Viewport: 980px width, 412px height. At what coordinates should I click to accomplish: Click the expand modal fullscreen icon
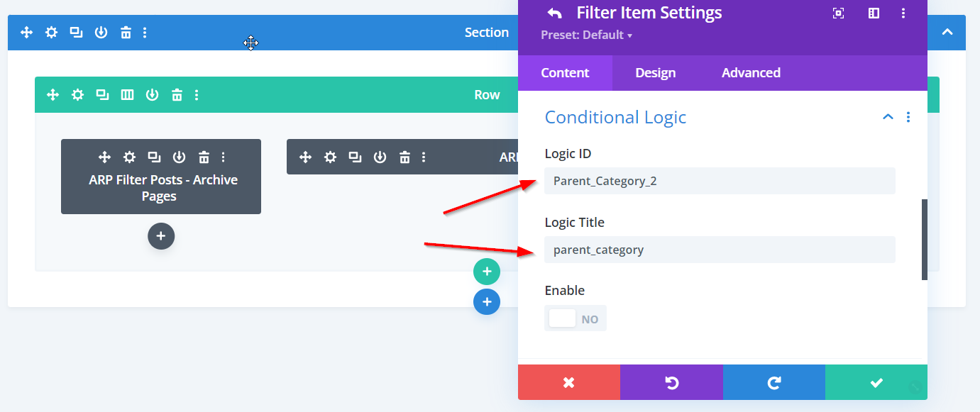pos(838,13)
